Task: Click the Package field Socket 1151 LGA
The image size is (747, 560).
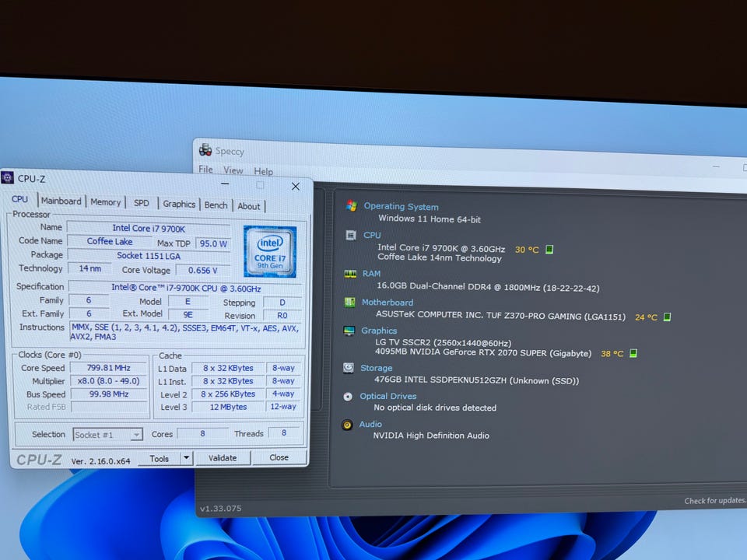Action: (149, 256)
